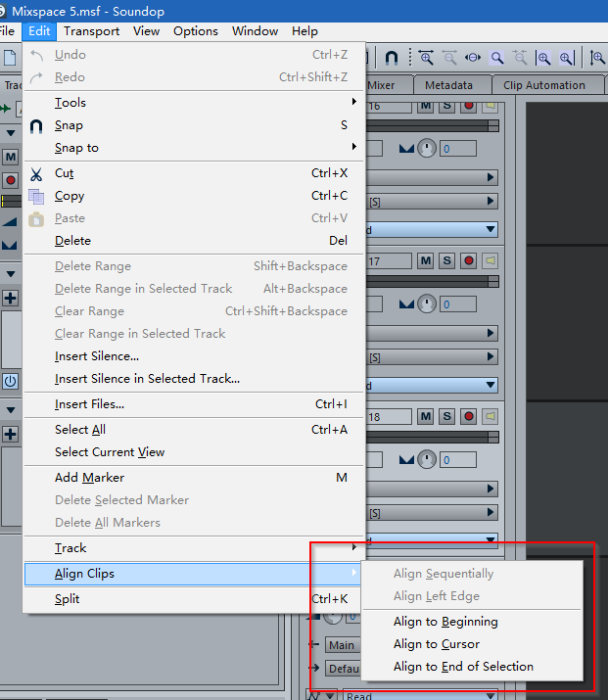Image resolution: width=608 pixels, height=700 pixels.
Task: Click the new file icon in toolbar
Action: 10,58
